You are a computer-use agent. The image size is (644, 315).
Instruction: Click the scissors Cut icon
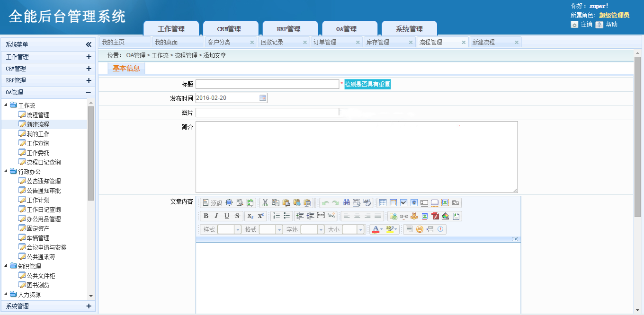coord(265,203)
